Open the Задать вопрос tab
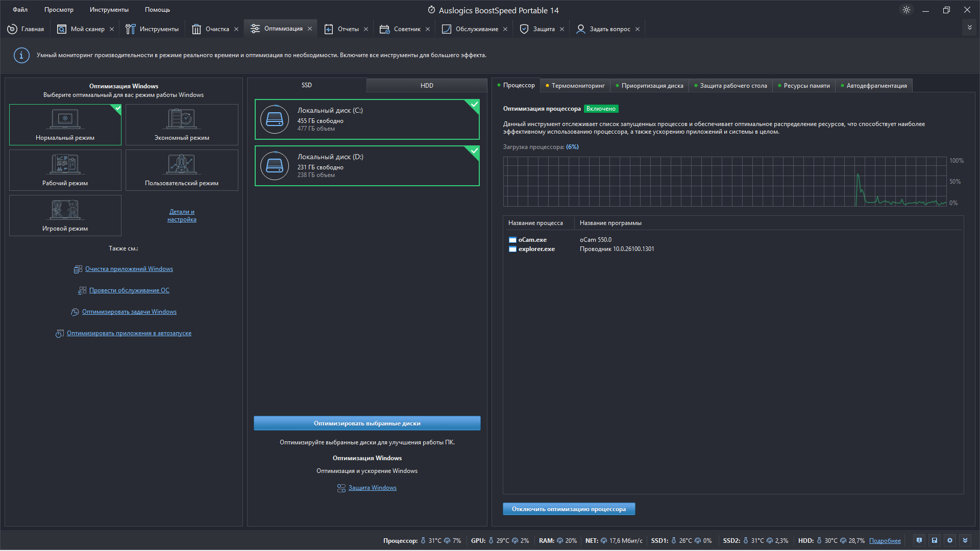 603,29
